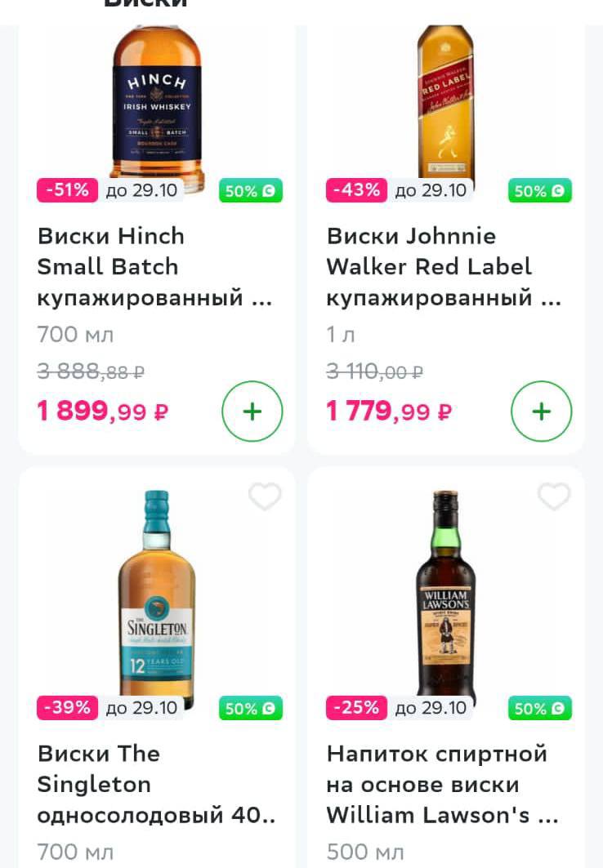Tap the -51% discount badge
Screen dimensions: 603x868
[68, 190]
